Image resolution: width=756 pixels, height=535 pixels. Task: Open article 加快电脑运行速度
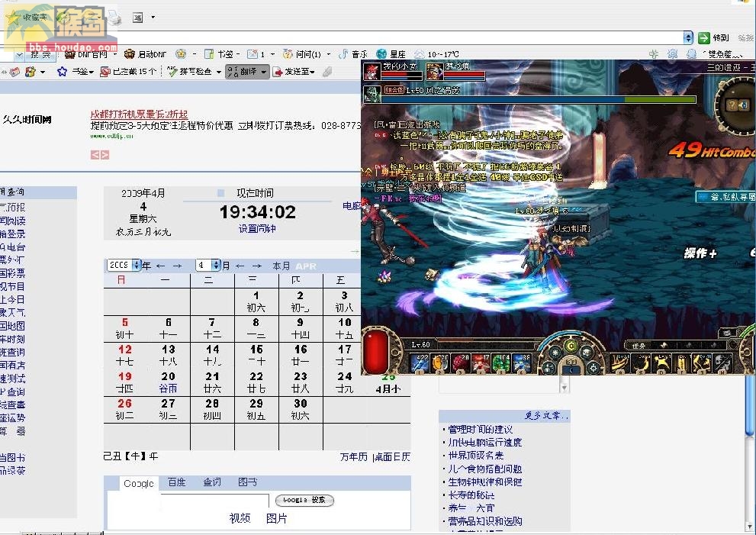point(485,442)
